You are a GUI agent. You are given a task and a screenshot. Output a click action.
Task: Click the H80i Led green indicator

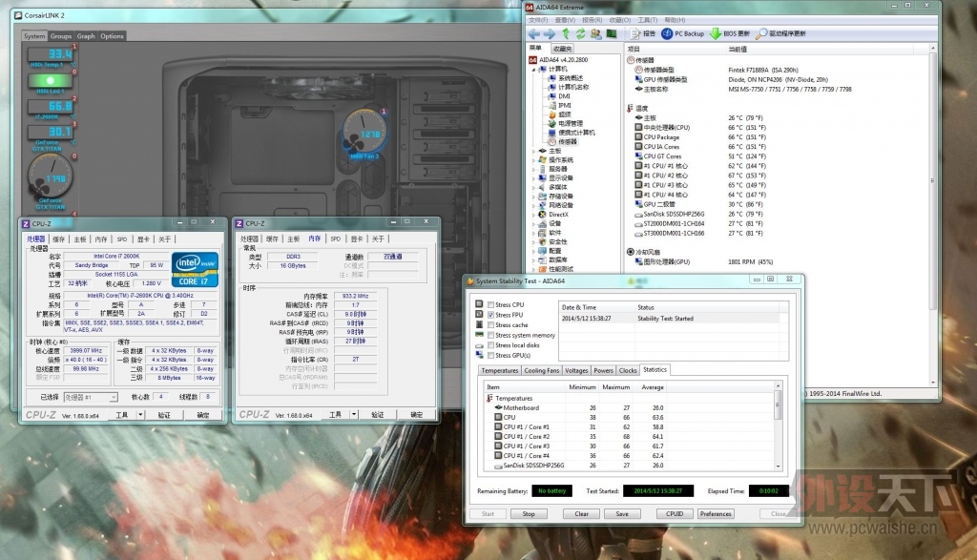click(x=50, y=81)
